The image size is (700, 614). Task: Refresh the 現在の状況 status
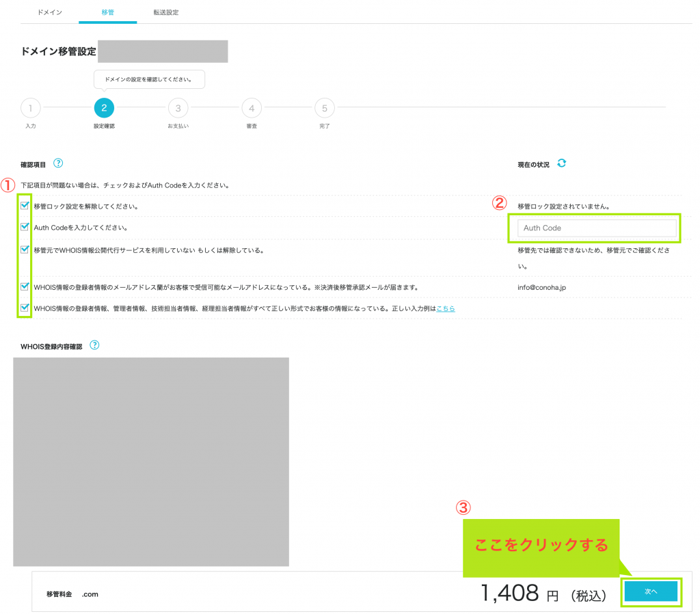pyautogui.click(x=561, y=163)
